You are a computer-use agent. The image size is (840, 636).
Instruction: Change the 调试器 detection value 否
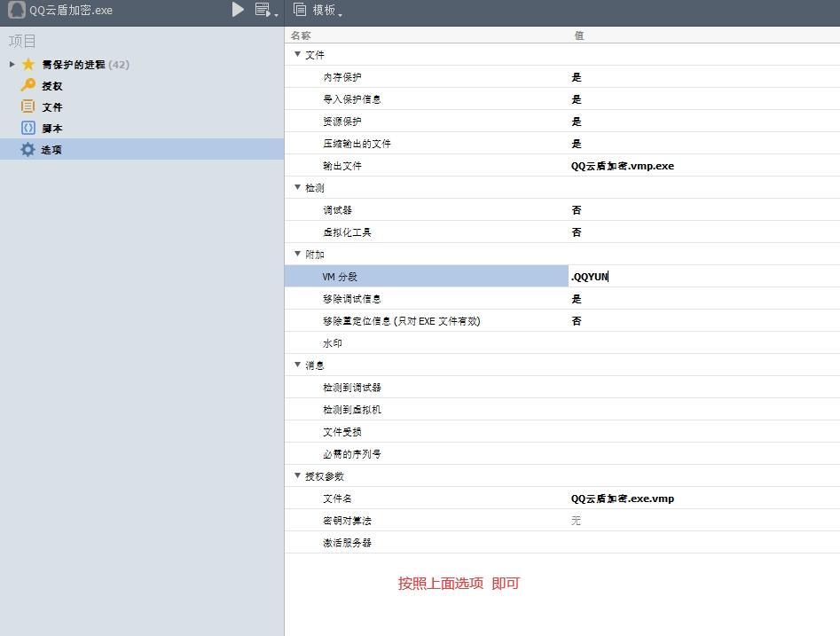tap(577, 210)
